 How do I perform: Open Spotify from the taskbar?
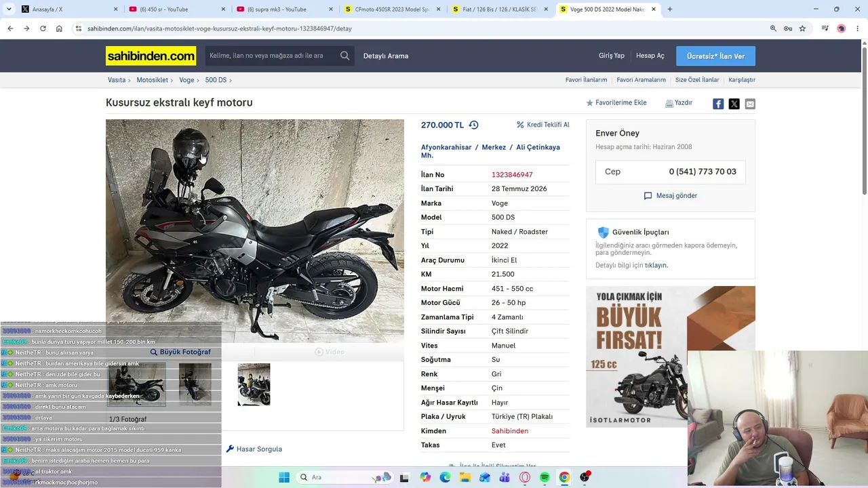pos(545,477)
